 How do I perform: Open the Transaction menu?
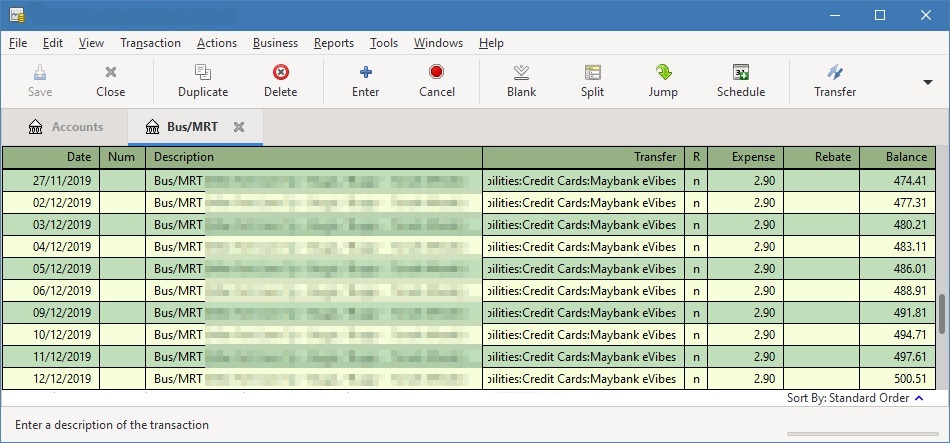click(150, 43)
